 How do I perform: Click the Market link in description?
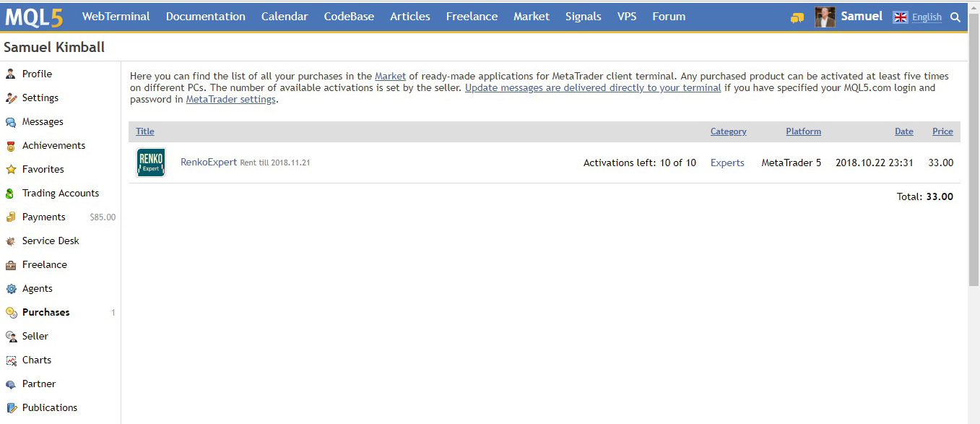click(390, 76)
